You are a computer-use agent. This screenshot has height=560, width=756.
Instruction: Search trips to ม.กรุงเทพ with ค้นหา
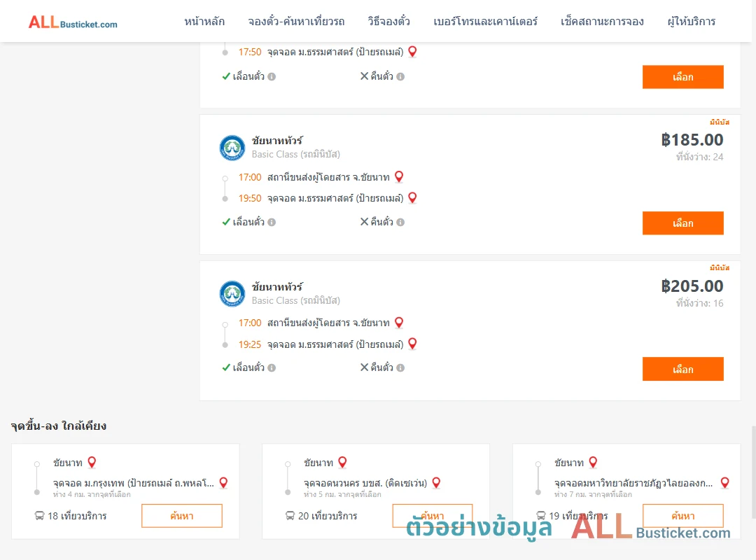point(182,516)
